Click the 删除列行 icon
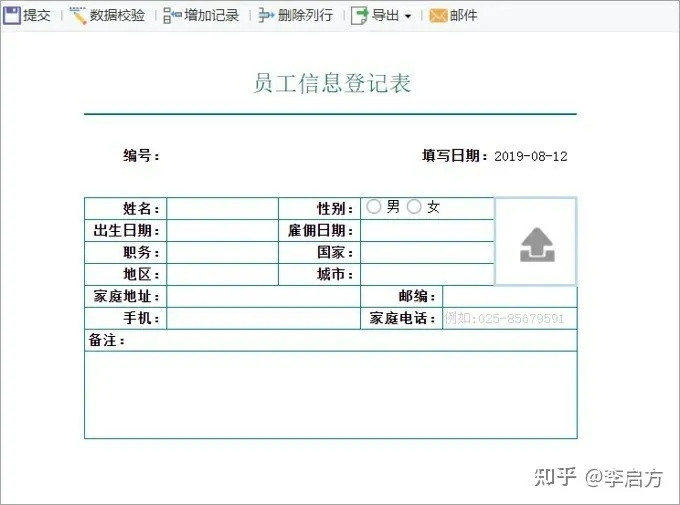The height and width of the screenshot is (505, 680). (x=266, y=16)
